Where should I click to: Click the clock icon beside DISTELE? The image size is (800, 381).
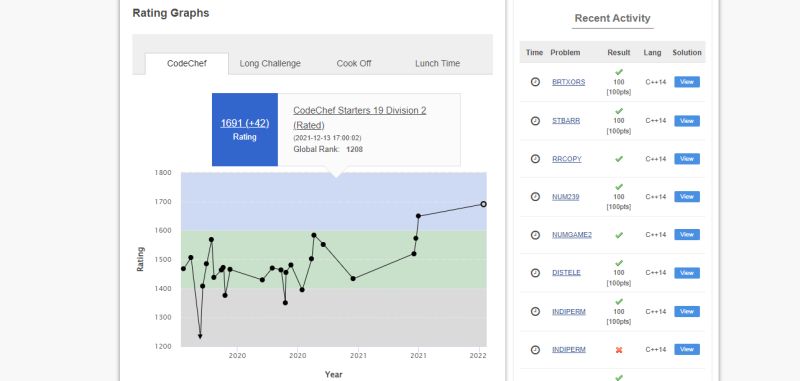535,273
